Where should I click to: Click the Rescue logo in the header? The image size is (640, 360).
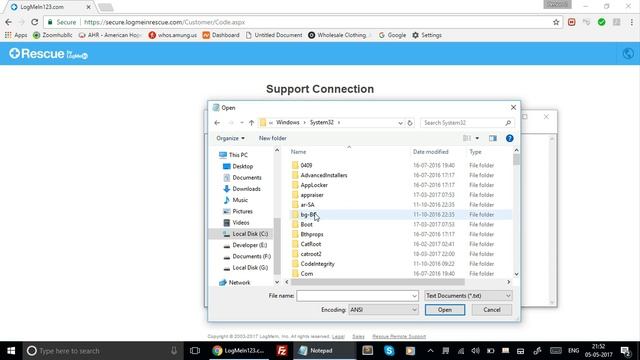point(48,53)
